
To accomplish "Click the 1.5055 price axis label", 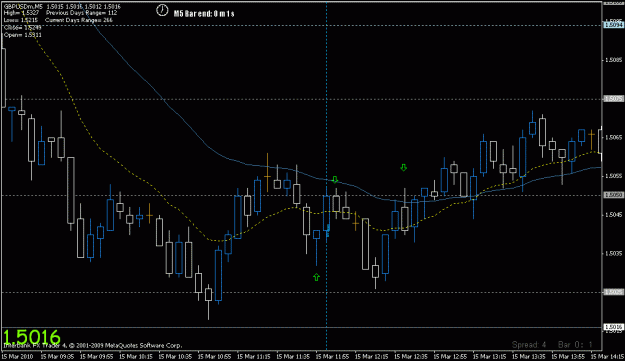I will click(x=613, y=176).
